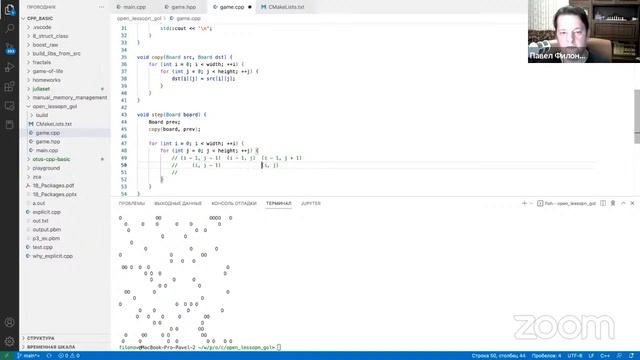Open output.pbm in the explorer
The image size is (640, 360).
coord(47,230)
